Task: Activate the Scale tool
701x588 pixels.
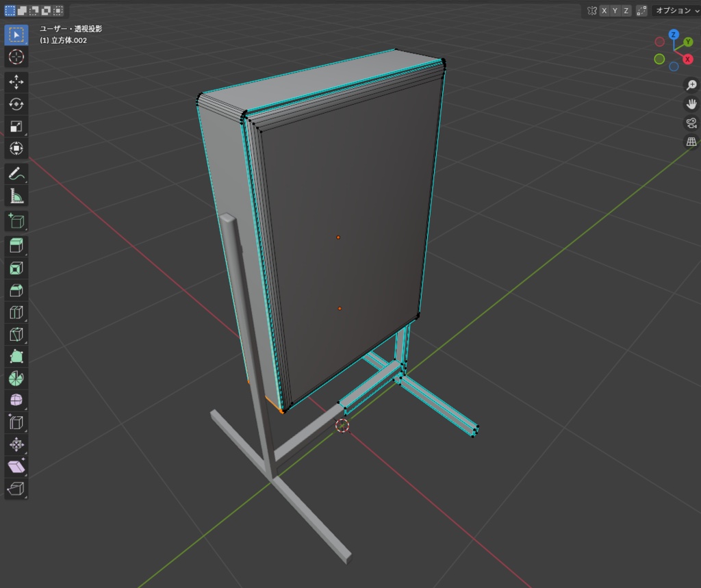Action: [16, 127]
